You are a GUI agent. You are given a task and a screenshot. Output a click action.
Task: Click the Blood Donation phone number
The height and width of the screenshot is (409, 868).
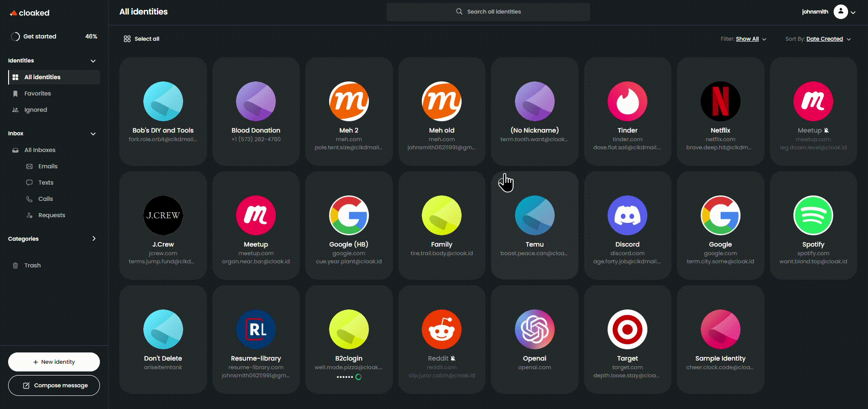[x=256, y=139]
